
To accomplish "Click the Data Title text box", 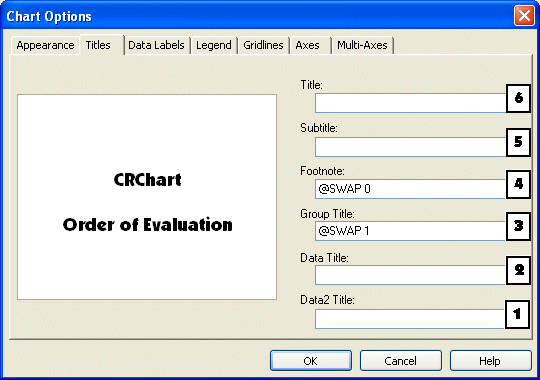I will coord(410,275).
